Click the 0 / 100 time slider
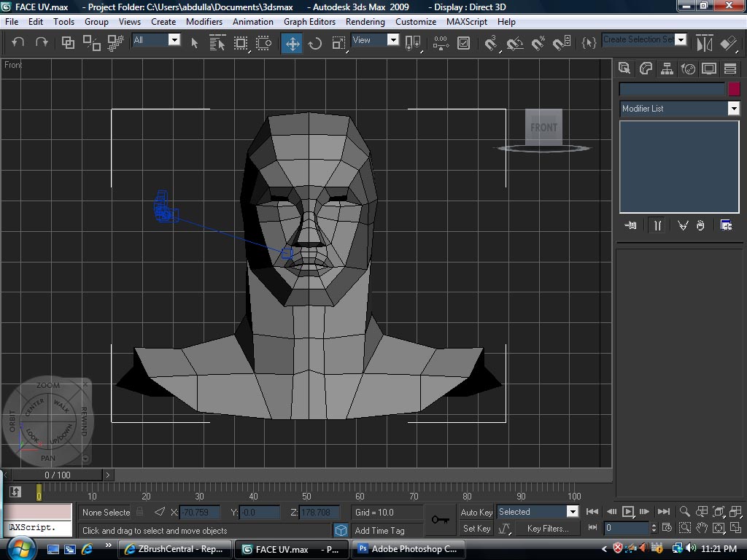Screen dimensions: 747x560 57,475
